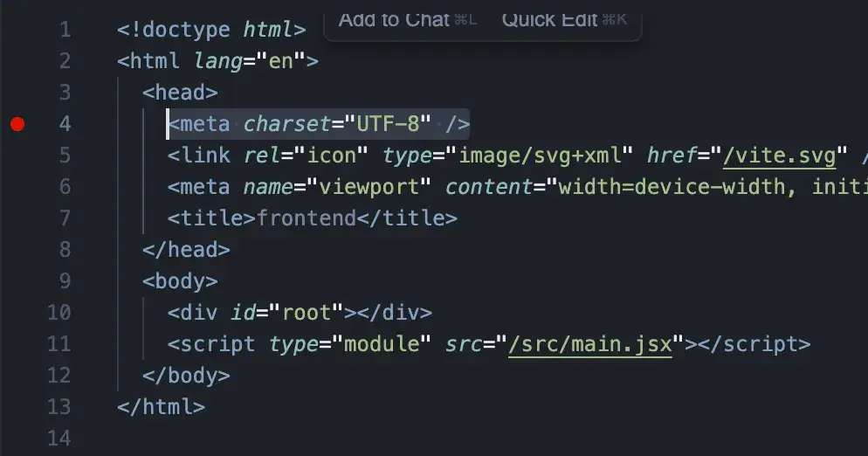Click the closing </body> tag
This screenshot has height=456, width=868.
[x=186, y=376]
